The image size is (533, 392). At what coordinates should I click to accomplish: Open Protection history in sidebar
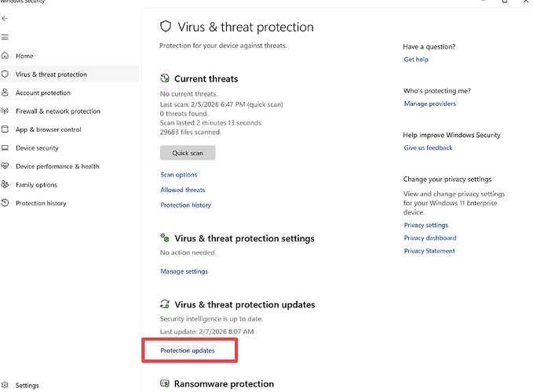[41, 203]
